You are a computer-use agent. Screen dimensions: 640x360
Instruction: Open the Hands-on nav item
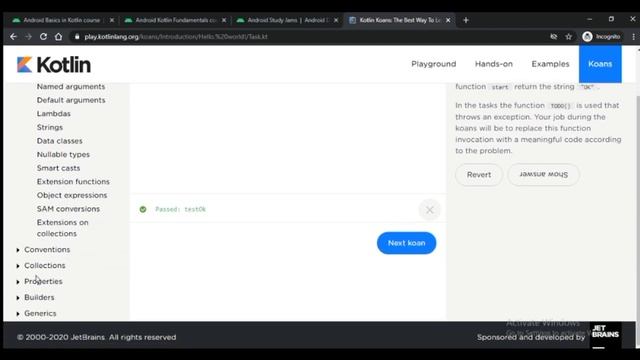[493, 64]
